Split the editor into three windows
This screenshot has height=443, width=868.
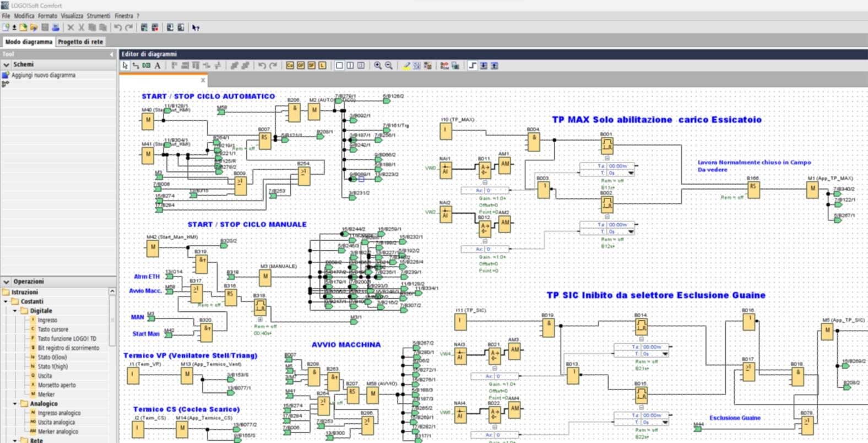361,66
